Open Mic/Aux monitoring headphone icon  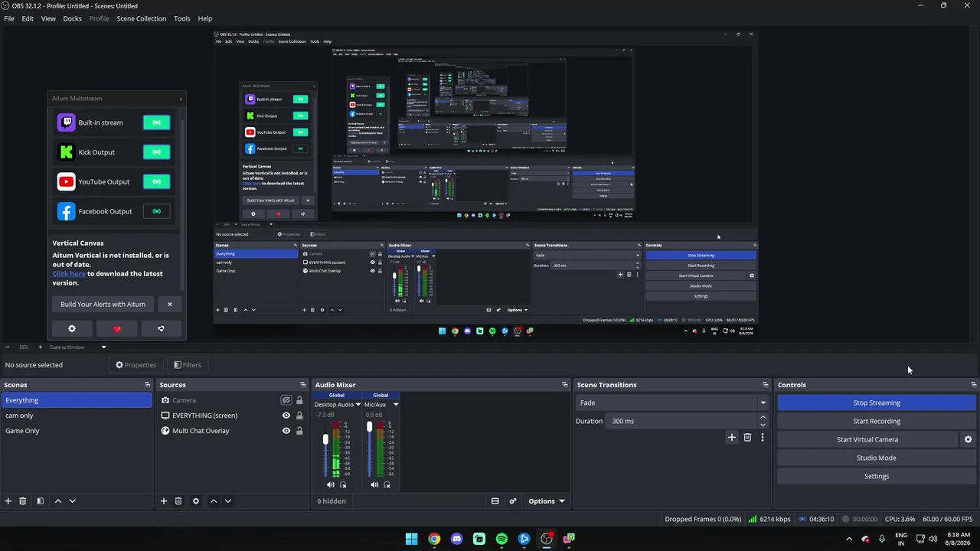[x=387, y=485]
